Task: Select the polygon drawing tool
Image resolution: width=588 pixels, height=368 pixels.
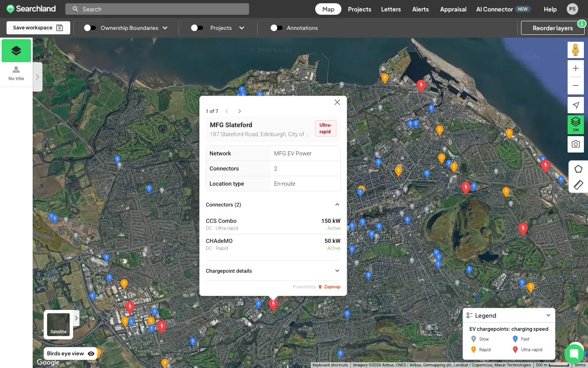Action: click(578, 169)
